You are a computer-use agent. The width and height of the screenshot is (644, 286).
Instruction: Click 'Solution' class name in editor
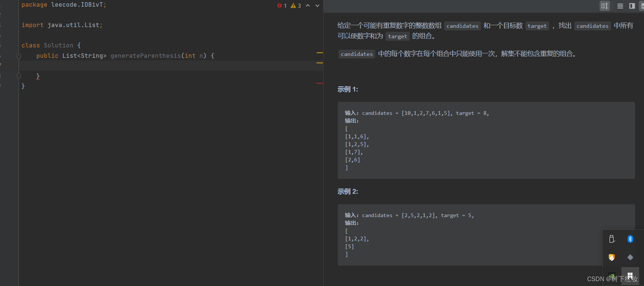59,46
